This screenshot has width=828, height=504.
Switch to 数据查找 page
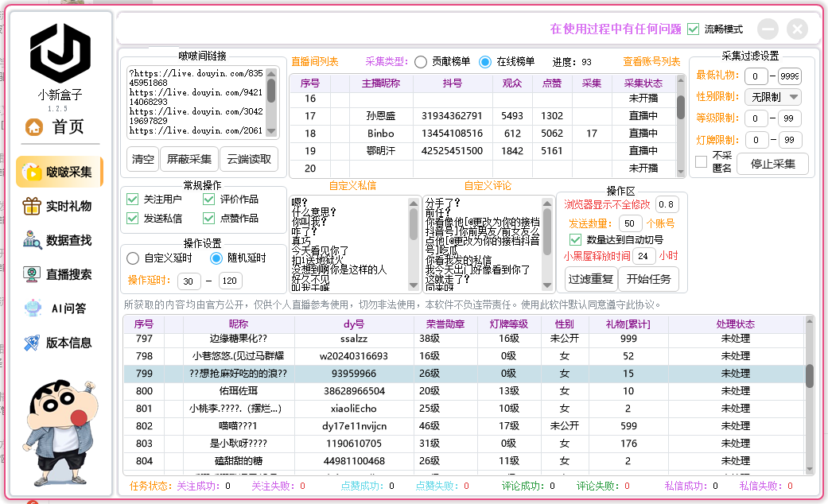59,240
